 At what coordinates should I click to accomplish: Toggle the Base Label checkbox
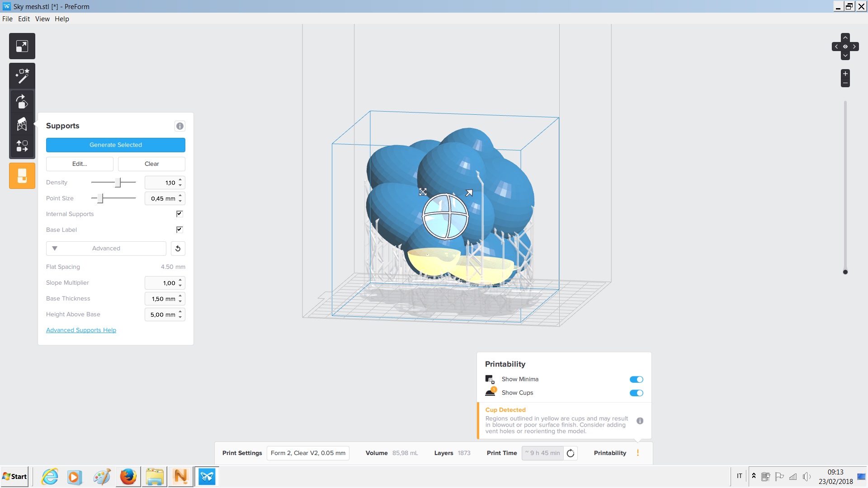pyautogui.click(x=179, y=230)
